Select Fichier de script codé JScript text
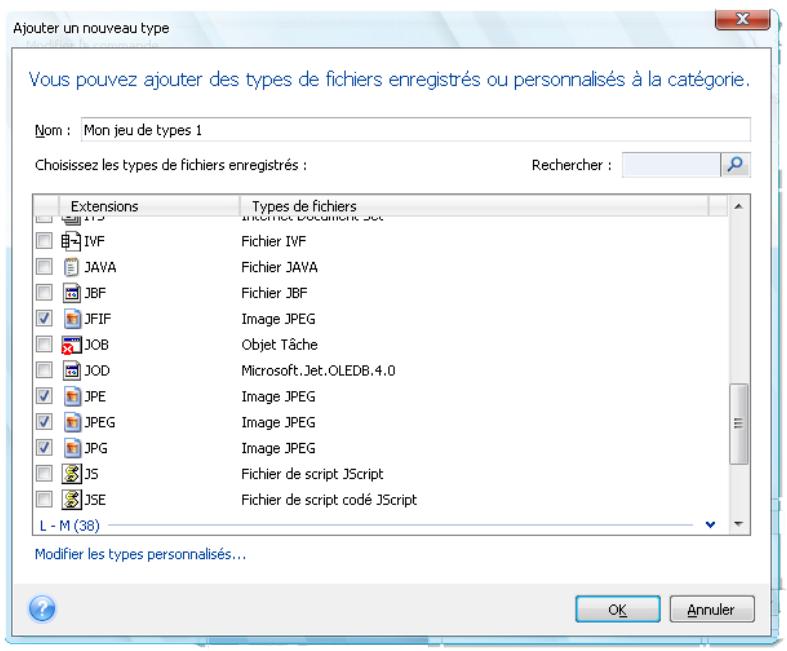Image resolution: width=787 pixels, height=651 pixels. (329, 500)
